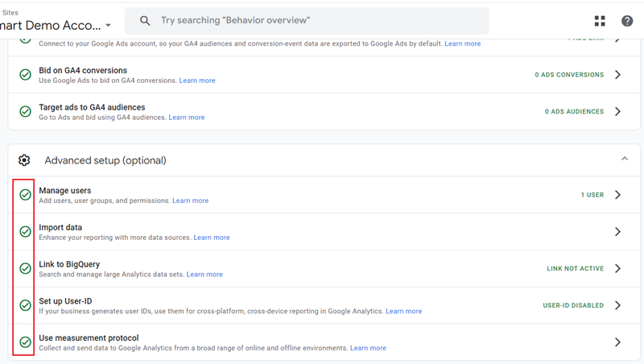Click the Use measurement protocol checkmark
Viewport: 644px width, 364px height.
pyautogui.click(x=26, y=342)
